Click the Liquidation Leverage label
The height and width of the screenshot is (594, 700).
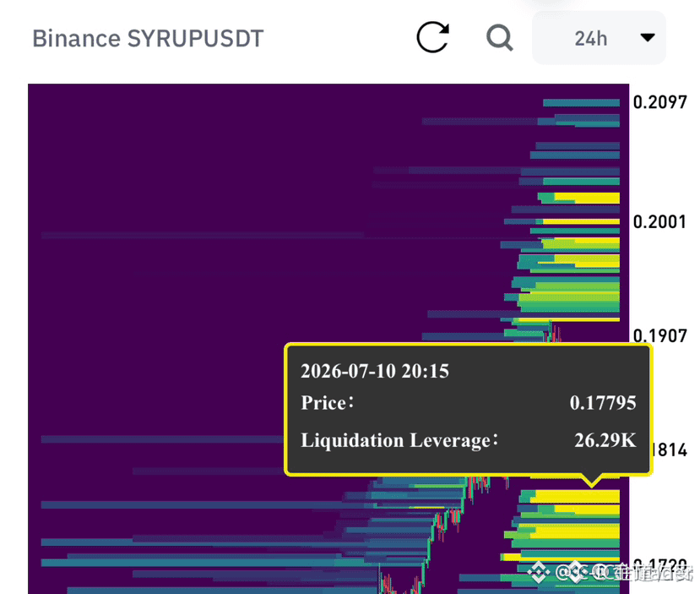399,440
